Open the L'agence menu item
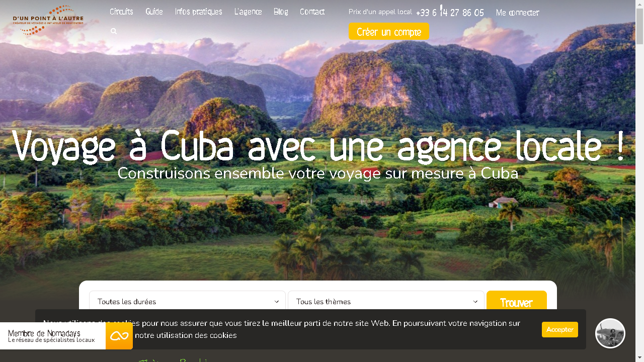The width and height of the screenshot is (644, 362). tap(248, 12)
